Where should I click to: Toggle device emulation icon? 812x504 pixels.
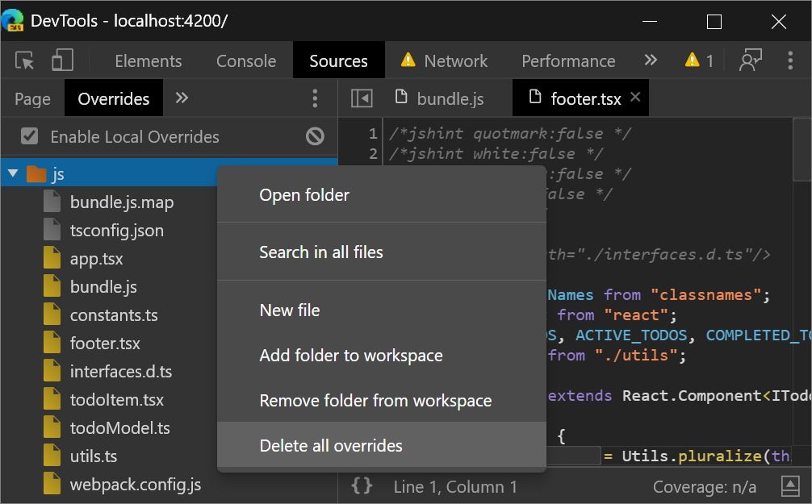click(x=62, y=60)
